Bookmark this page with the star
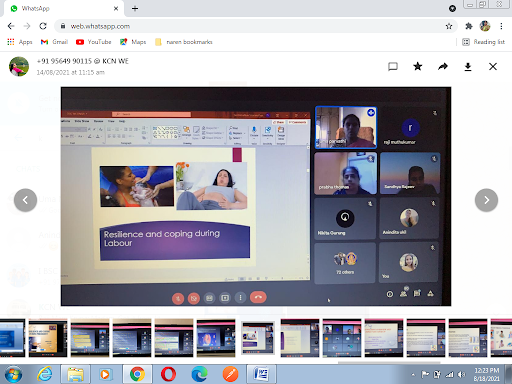The width and height of the screenshot is (512, 384). (449, 26)
